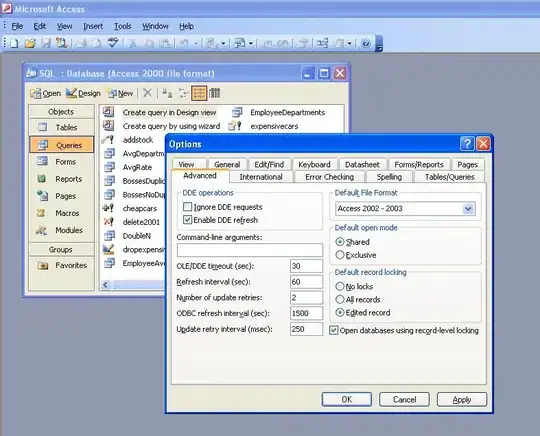This screenshot has width=540, height=436.
Task: Click the File Search toolbar icon
Action: click(x=61, y=43)
